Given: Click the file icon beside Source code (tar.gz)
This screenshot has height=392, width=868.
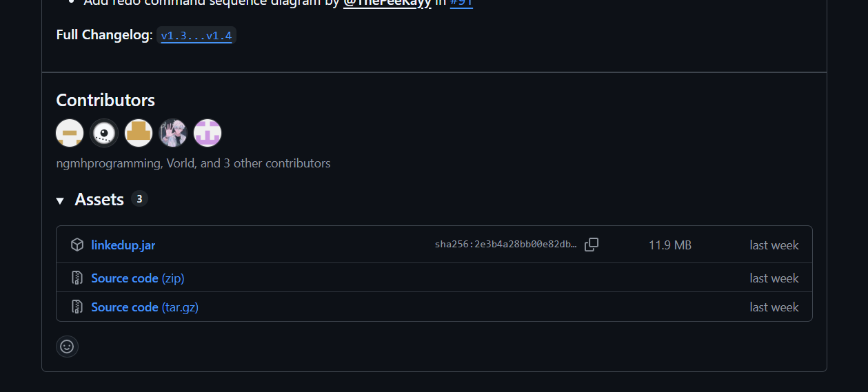Looking at the screenshot, I should click(x=77, y=307).
